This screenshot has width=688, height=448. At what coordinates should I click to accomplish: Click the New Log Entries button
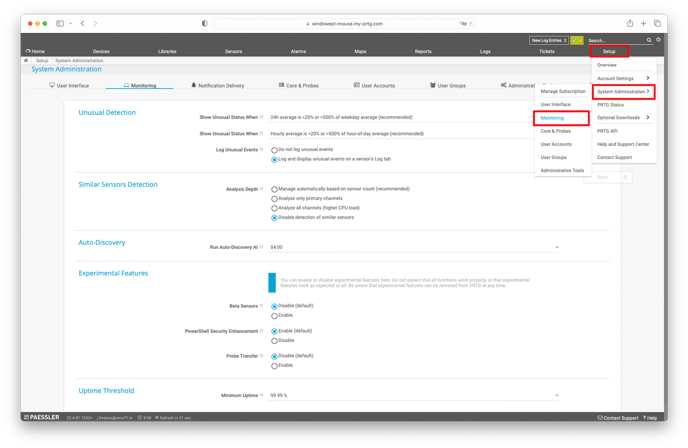549,40
